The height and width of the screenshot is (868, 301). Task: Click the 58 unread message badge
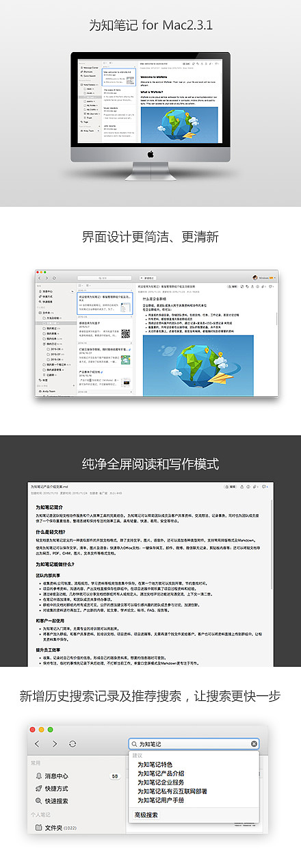pyautogui.click(x=114, y=776)
